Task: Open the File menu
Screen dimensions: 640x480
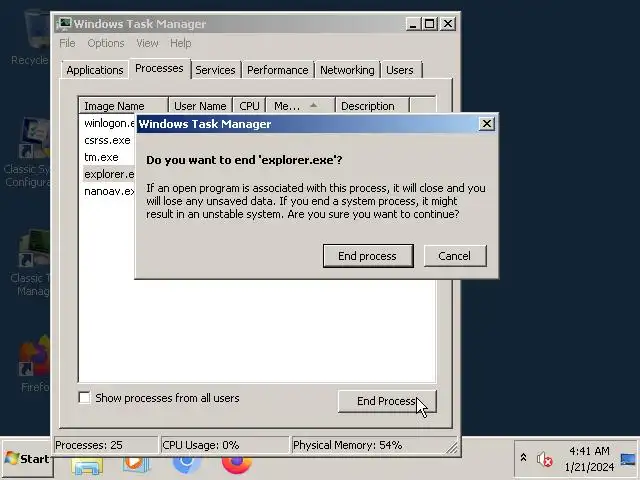Action: pyautogui.click(x=67, y=43)
